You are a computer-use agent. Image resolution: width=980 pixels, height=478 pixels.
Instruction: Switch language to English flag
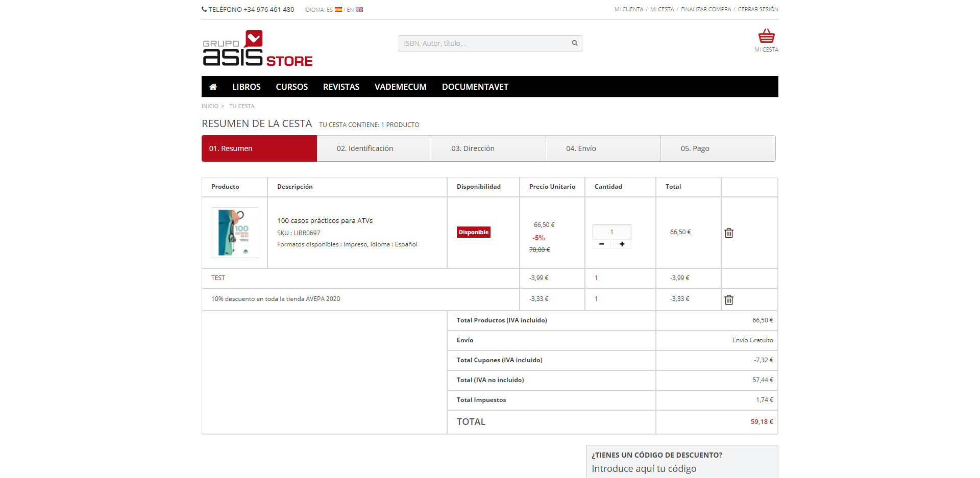point(359,10)
